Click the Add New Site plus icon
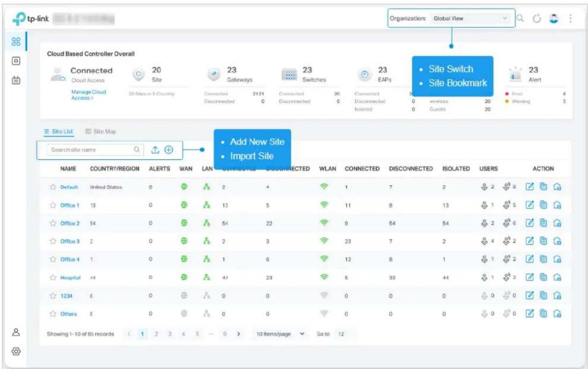This screenshot has height=369, width=588. click(168, 150)
